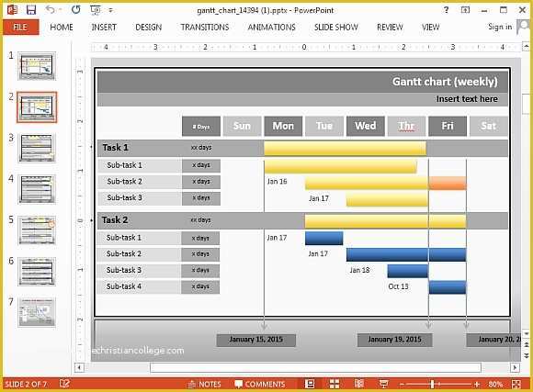Click the horizontal scrollbar left arrow

tap(79, 367)
